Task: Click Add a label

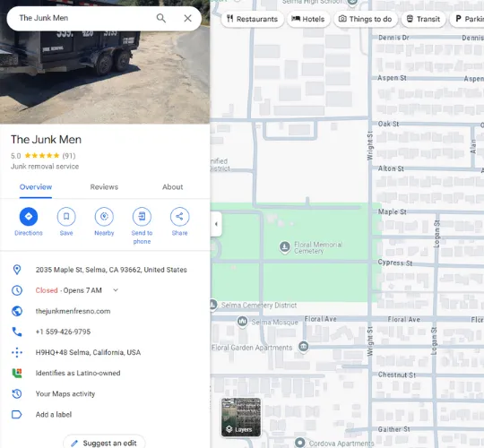Action: point(54,414)
